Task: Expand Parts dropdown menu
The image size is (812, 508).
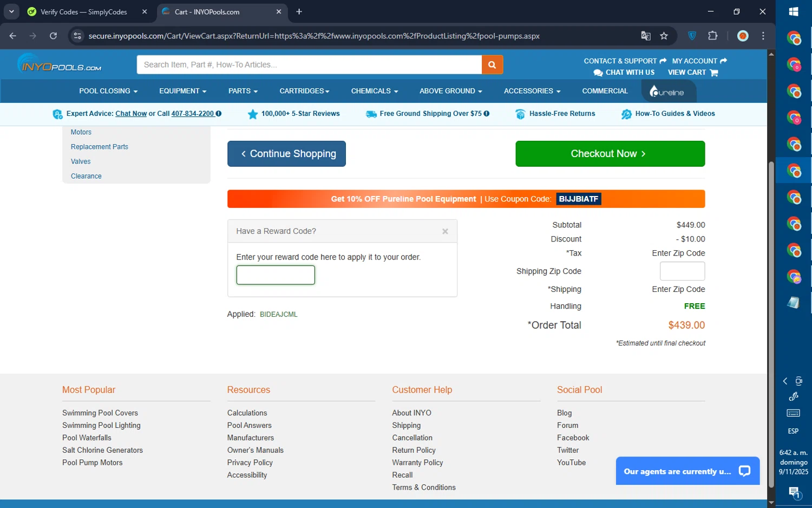Action: (243, 91)
